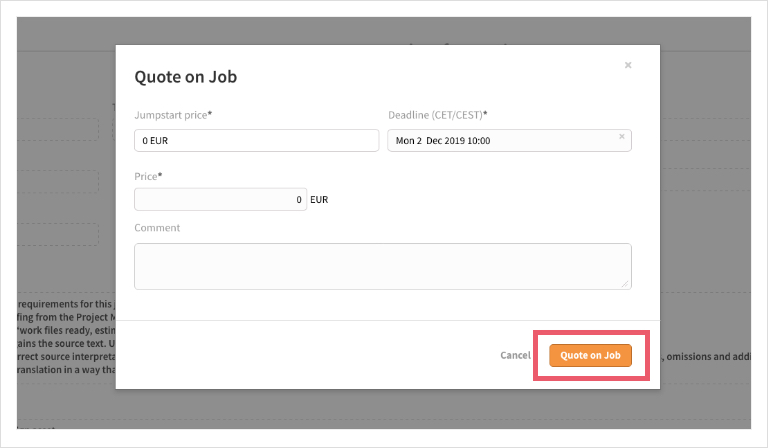Cancel the quote dialog
The height and width of the screenshot is (448, 768).
tap(515, 355)
